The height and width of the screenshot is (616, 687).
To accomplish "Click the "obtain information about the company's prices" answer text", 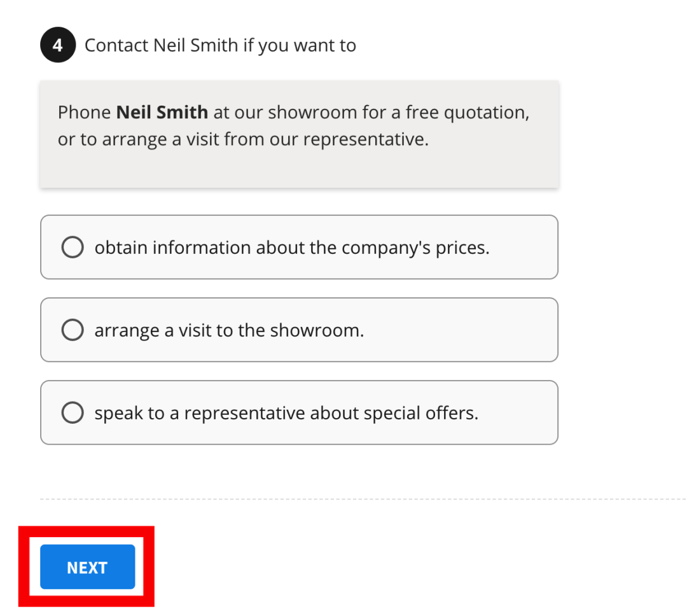I will pyautogui.click(x=292, y=248).
